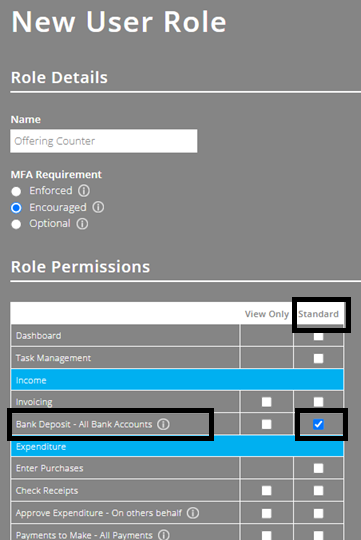Click the Bank Deposit - All Bank Accounts label
361x540 pixels.
pos(84,424)
